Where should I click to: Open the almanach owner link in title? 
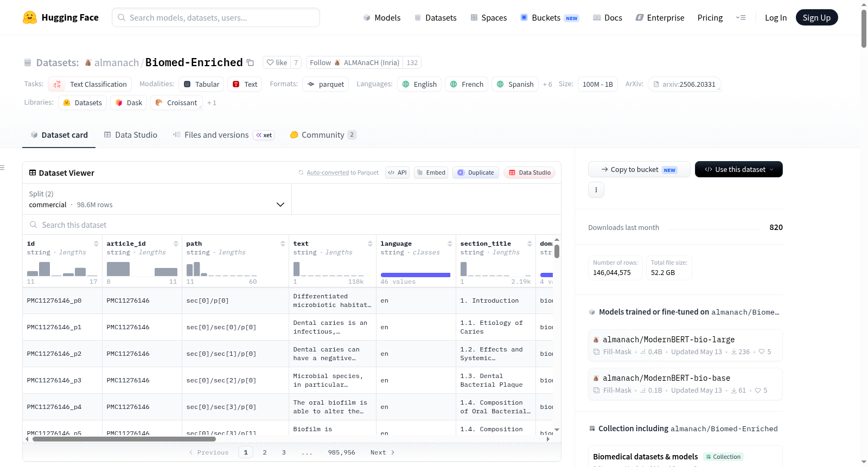point(117,63)
